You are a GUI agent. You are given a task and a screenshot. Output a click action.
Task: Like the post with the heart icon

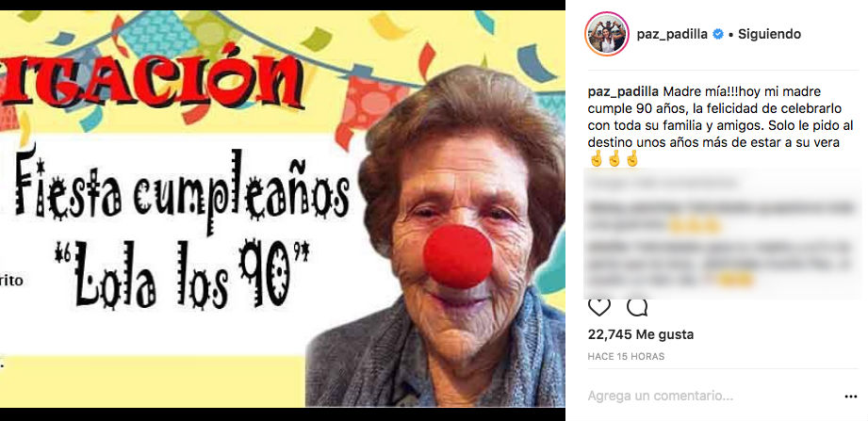click(599, 308)
